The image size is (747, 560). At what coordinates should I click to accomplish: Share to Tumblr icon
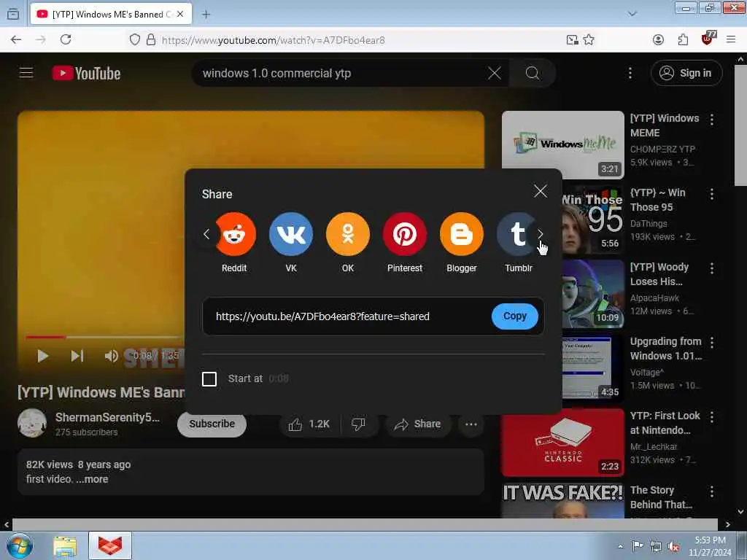516,234
